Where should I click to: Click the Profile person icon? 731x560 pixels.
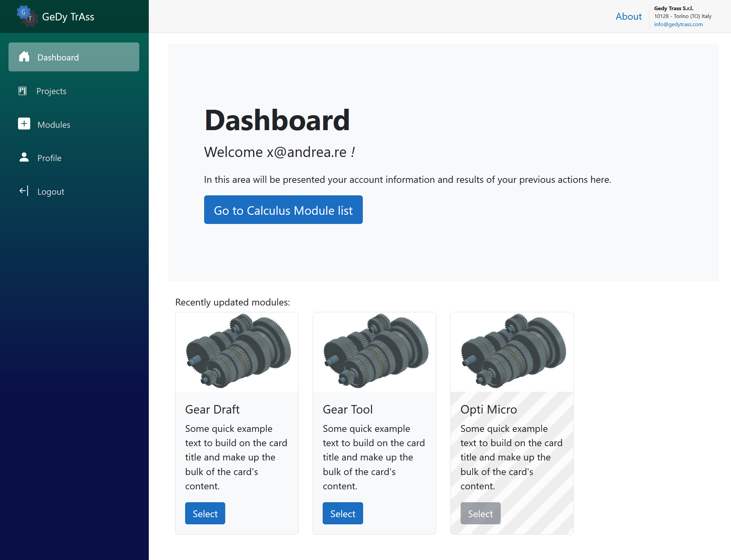coord(24,157)
